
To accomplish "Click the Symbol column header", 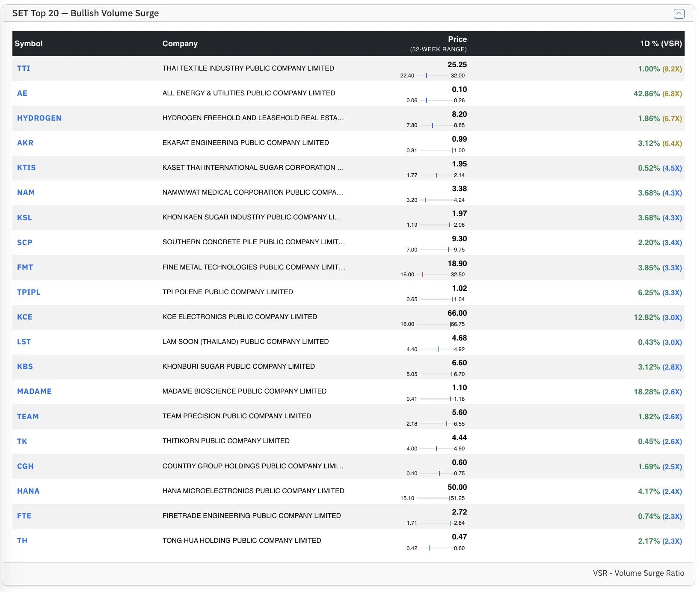I will tap(29, 44).
